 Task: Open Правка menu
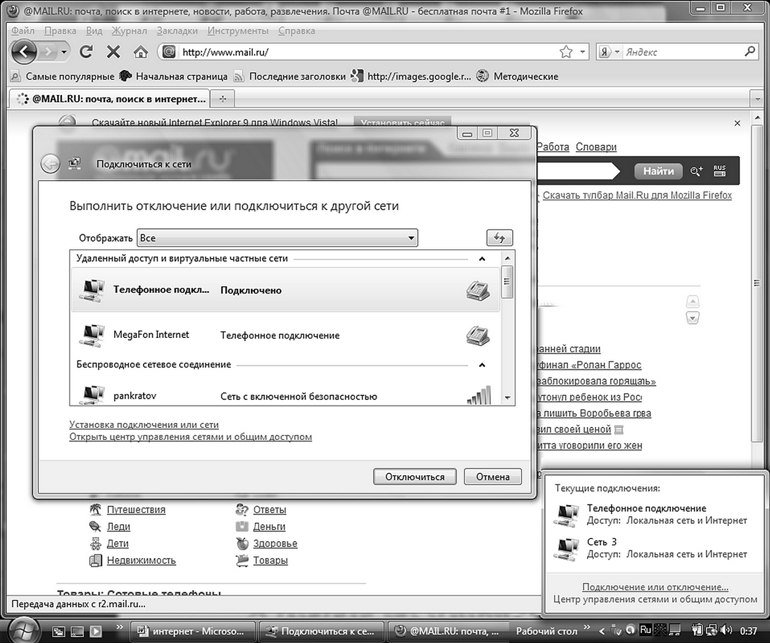click(60, 30)
